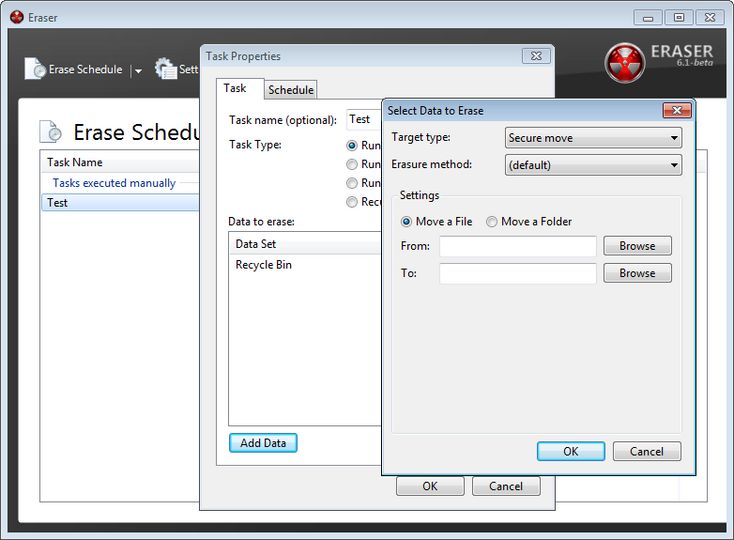The height and width of the screenshot is (540, 734).
Task: Click the Settings gear icon in toolbar
Action: point(165,69)
